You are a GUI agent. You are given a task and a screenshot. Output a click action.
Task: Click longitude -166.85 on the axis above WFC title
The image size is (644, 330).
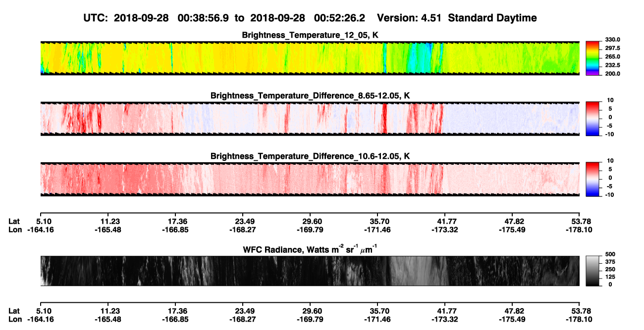click(x=175, y=230)
